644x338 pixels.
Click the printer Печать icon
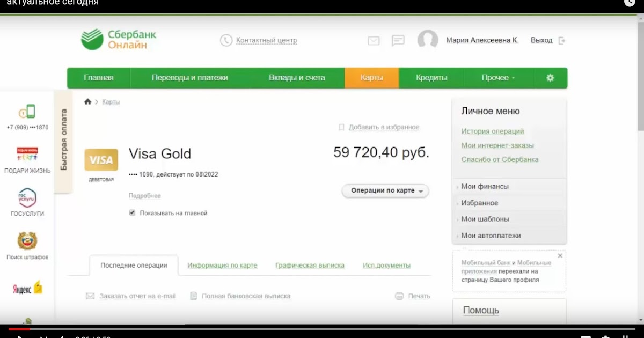399,296
